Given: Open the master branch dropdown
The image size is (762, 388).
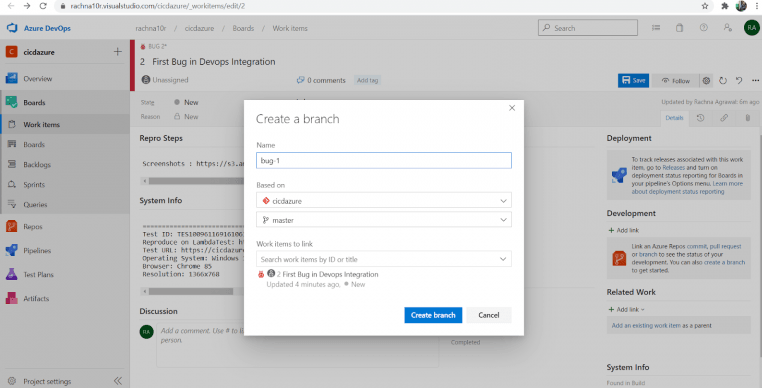Looking at the screenshot, I should 383,220.
